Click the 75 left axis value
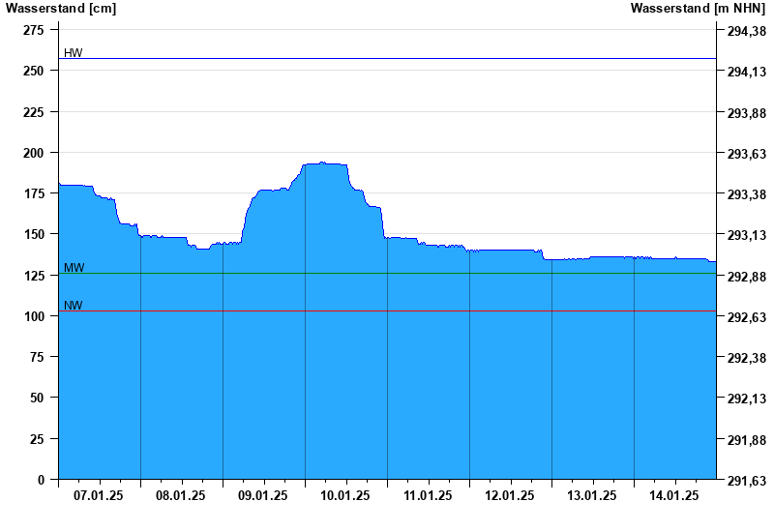 point(37,357)
